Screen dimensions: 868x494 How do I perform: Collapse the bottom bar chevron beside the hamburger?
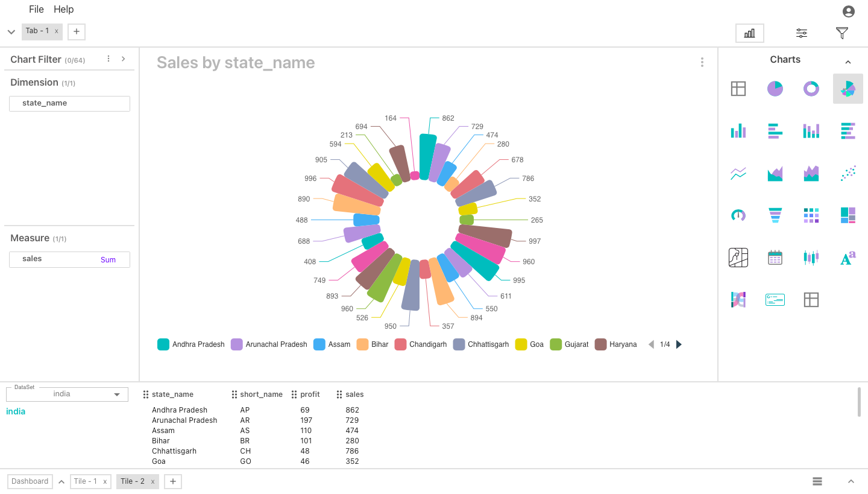coord(851,481)
